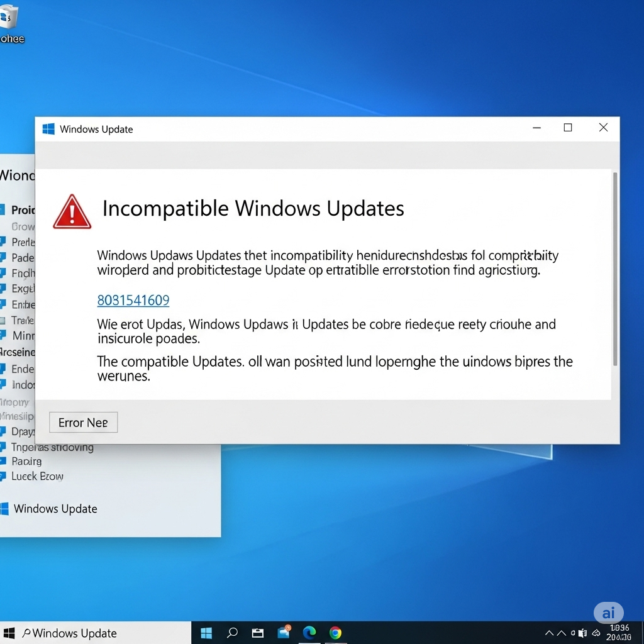Click the red warning triangle icon

point(72,211)
